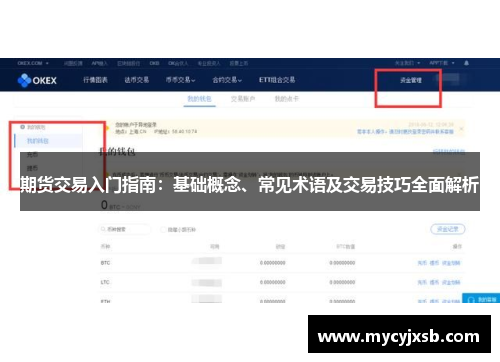Open the APP下载 dropdown in the top bar

pos(442,63)
